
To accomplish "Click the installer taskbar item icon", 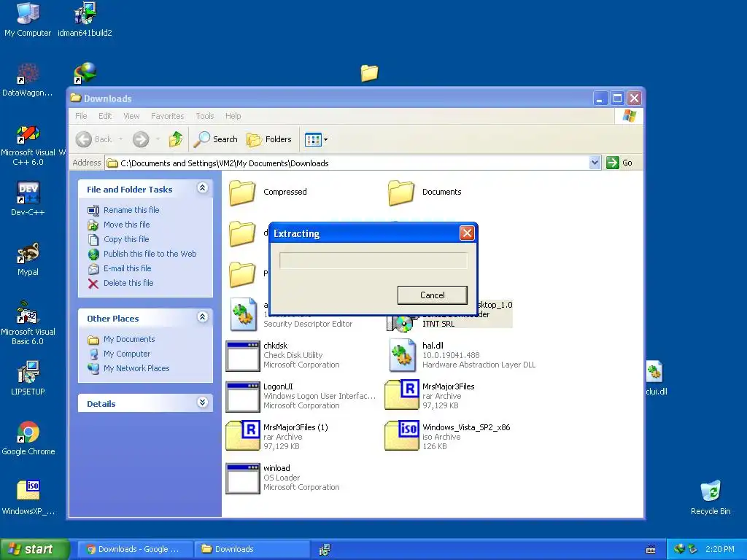I will (325, 550).
